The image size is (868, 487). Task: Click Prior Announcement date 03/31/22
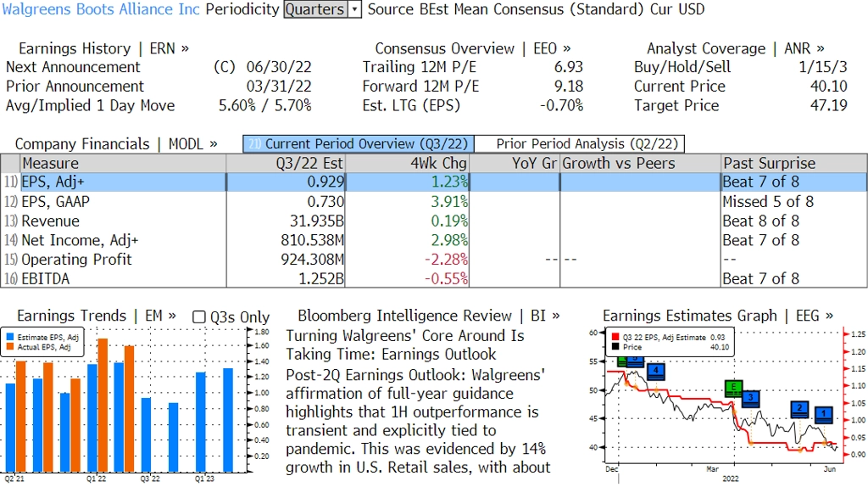tap(279, 87)
